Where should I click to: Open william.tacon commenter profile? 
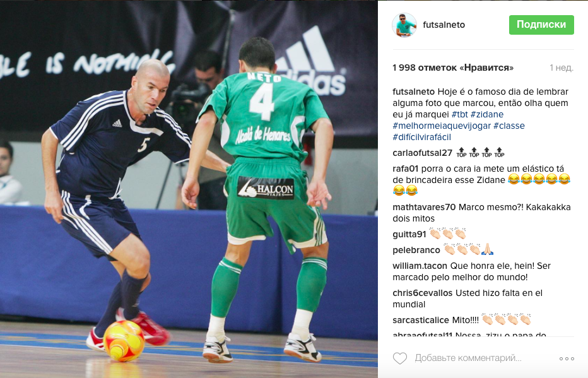(x=420, y=266)
